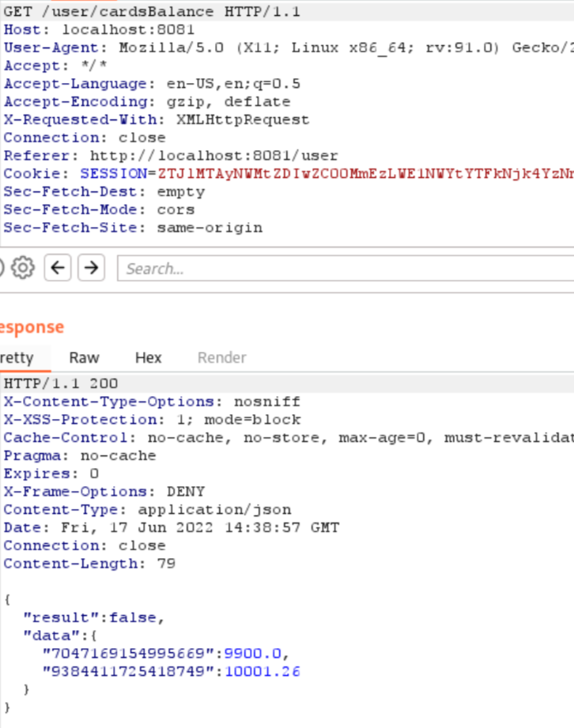Click the Accept-Encoding: gzip, deflate line
574x728 pixels.
tap(147, 101)
